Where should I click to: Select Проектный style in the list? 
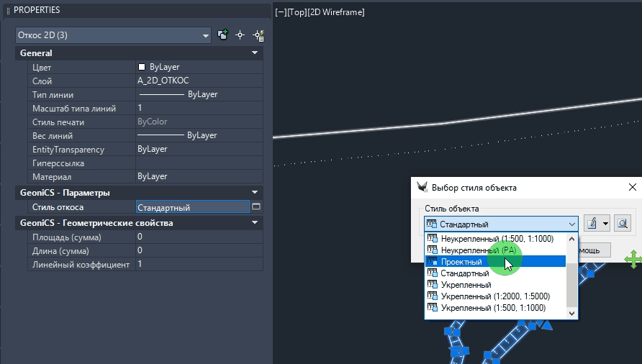coord(461,262)
